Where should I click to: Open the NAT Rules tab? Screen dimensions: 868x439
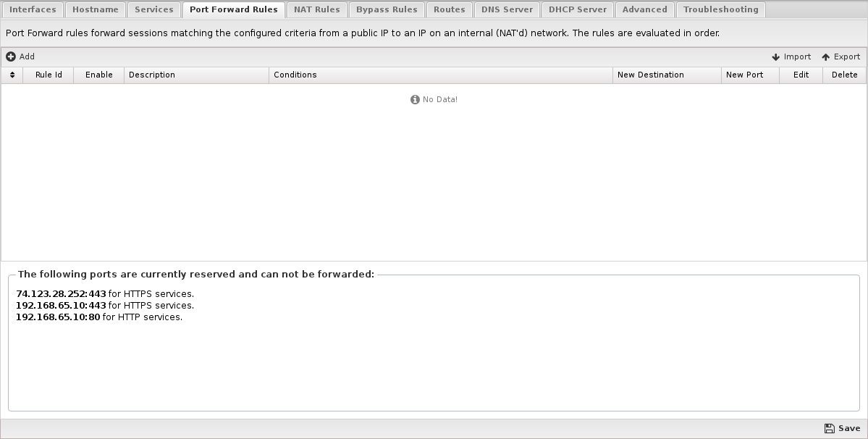[316, 9]
